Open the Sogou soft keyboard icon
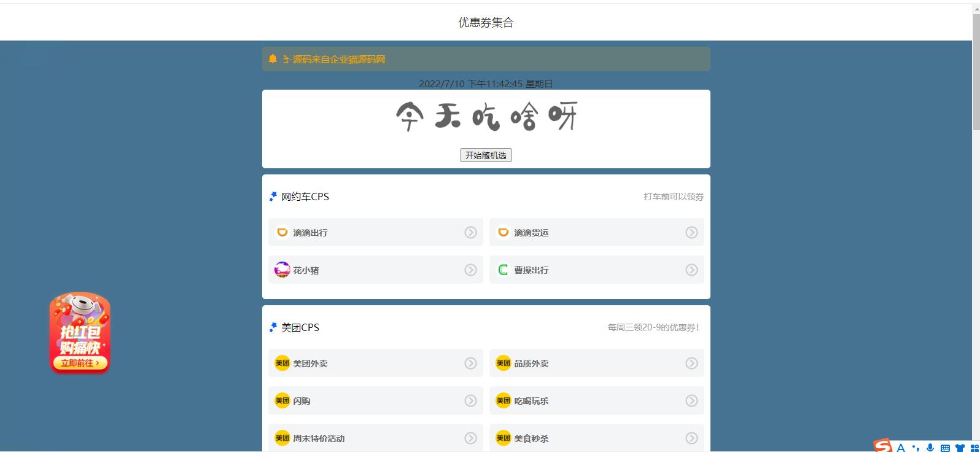Viewport: 980px width, 452px height. [x=945, y=448]
